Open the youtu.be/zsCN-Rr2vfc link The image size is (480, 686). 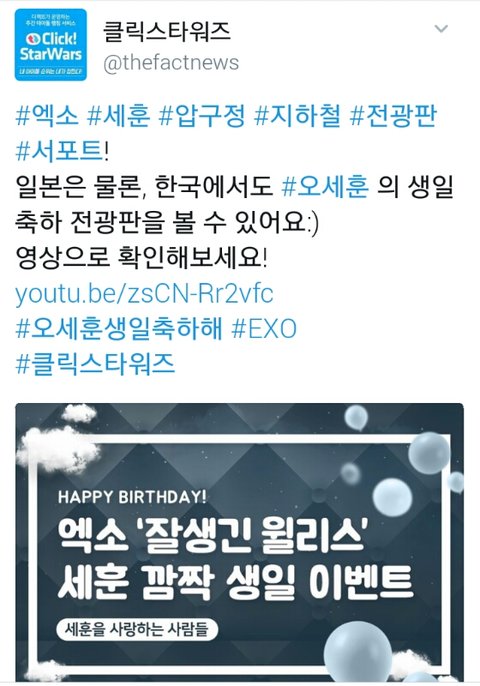(144, 294)
